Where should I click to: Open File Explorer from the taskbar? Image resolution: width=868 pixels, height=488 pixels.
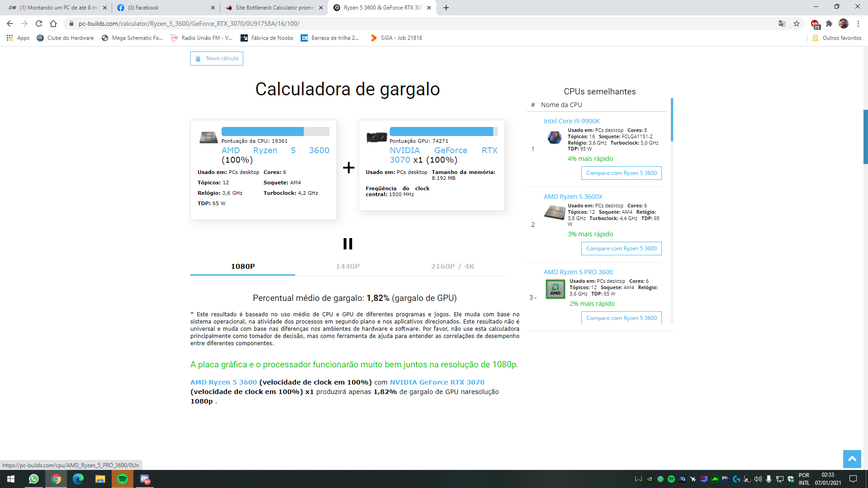(x=100, y=479)
